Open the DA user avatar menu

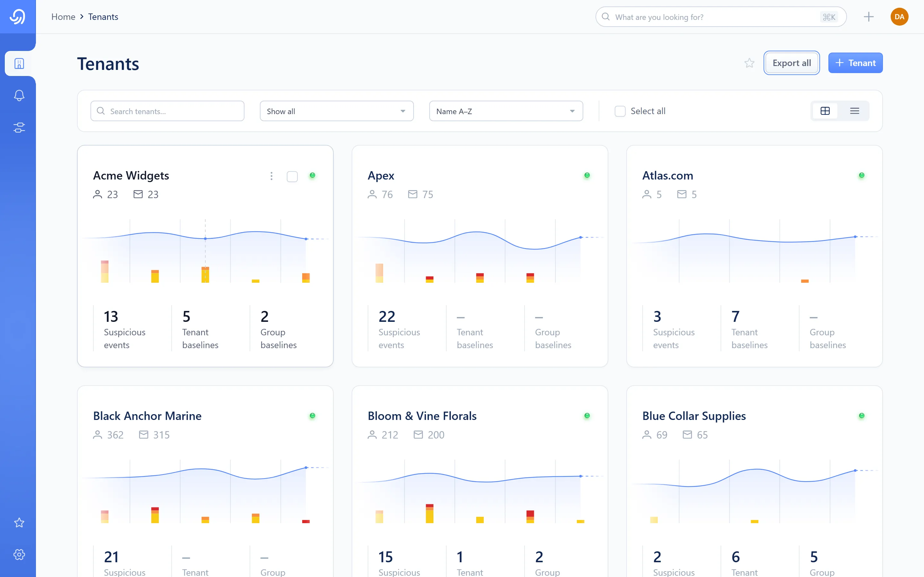point(899,17)
